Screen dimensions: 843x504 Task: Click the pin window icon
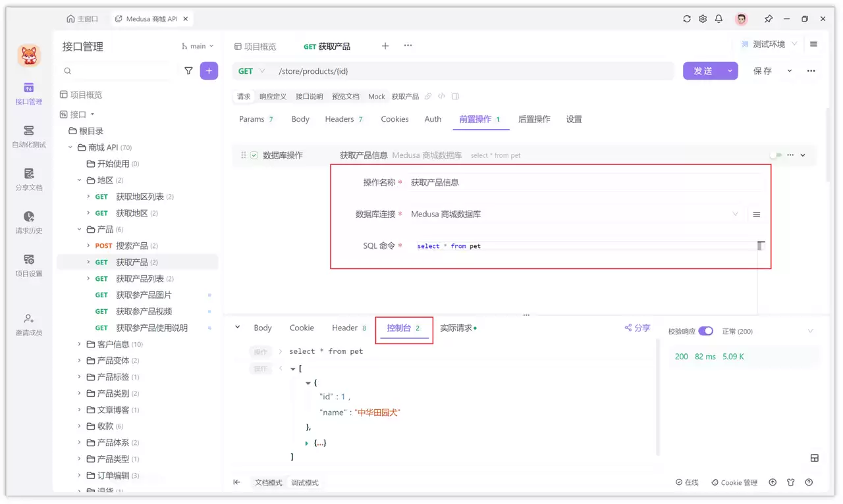tap(769, 19)
